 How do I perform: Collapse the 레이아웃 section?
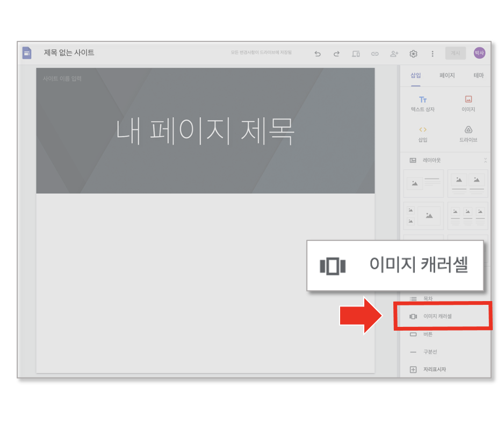click(x=485, y=160)
